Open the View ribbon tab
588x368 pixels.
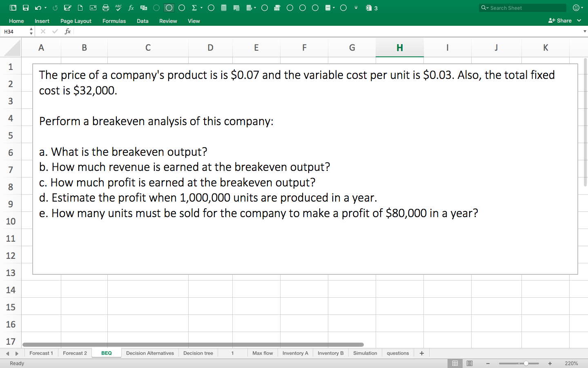194,21
